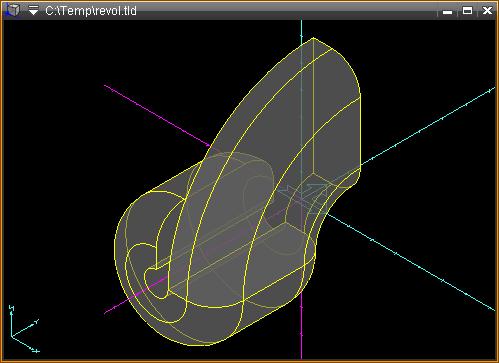Select the vertical cyan axis above the solid
The height and width of the screenshot is (363, 499).
(x=301, y=29)
